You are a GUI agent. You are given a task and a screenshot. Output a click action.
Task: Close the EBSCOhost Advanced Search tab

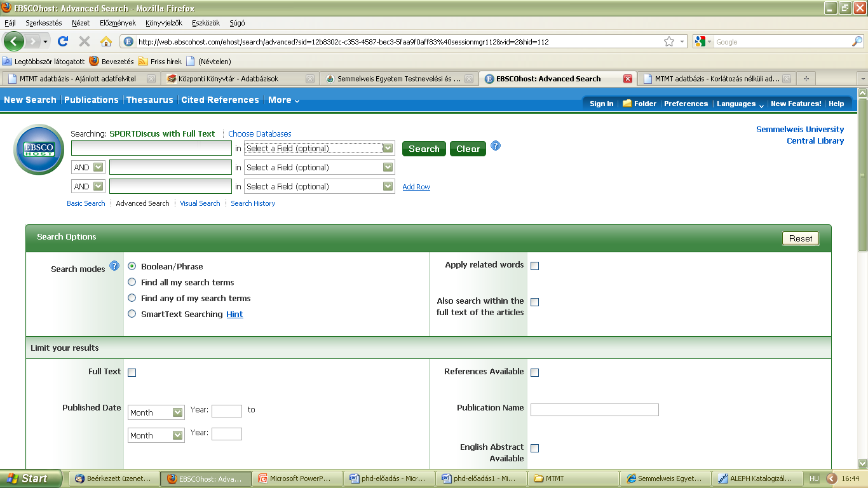pyautogui.click(x=628, y=79)
